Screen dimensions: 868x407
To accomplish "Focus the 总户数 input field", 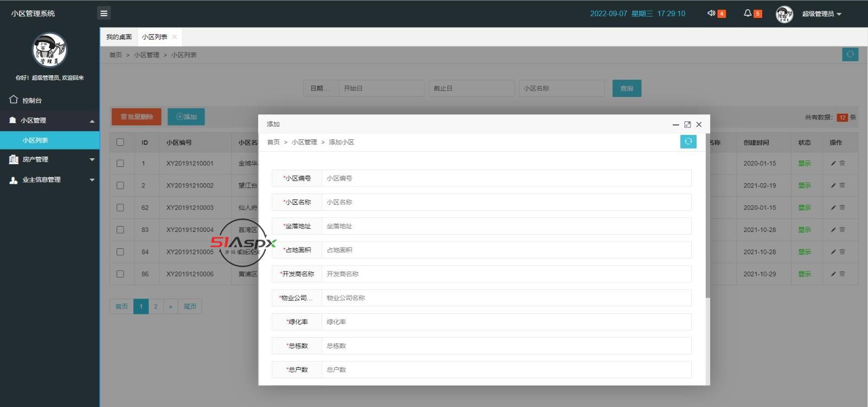I will click(507, 369).
